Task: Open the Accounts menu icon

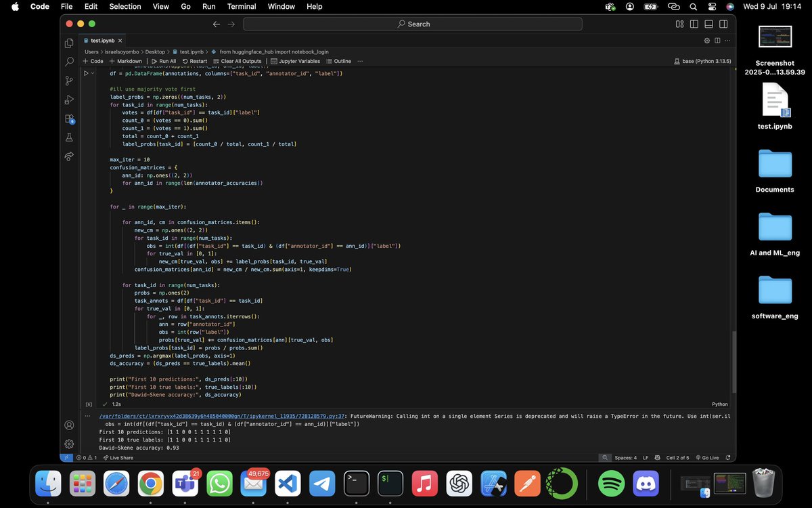Action: coord(69,425)
